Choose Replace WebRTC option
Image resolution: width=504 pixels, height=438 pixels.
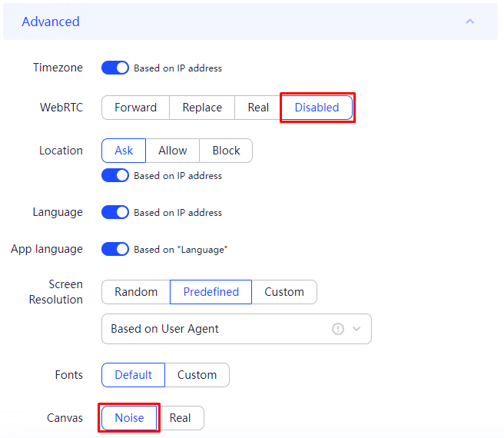click(x=202, y=108)
